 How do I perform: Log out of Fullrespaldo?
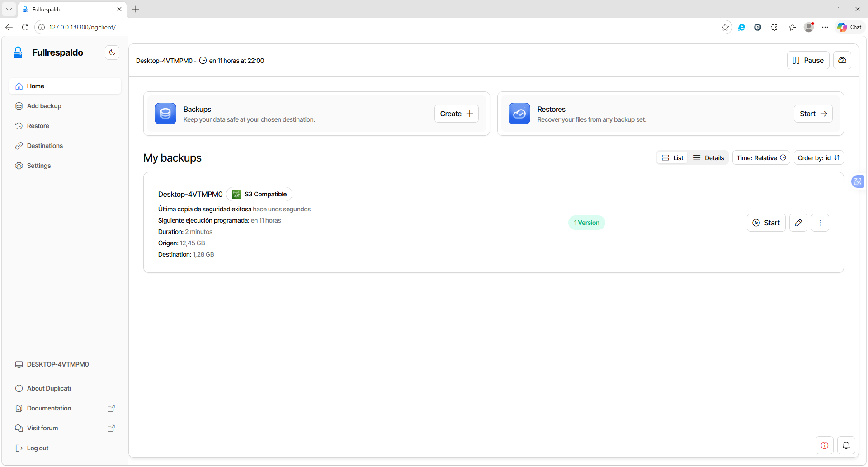(x=65, y=448)
